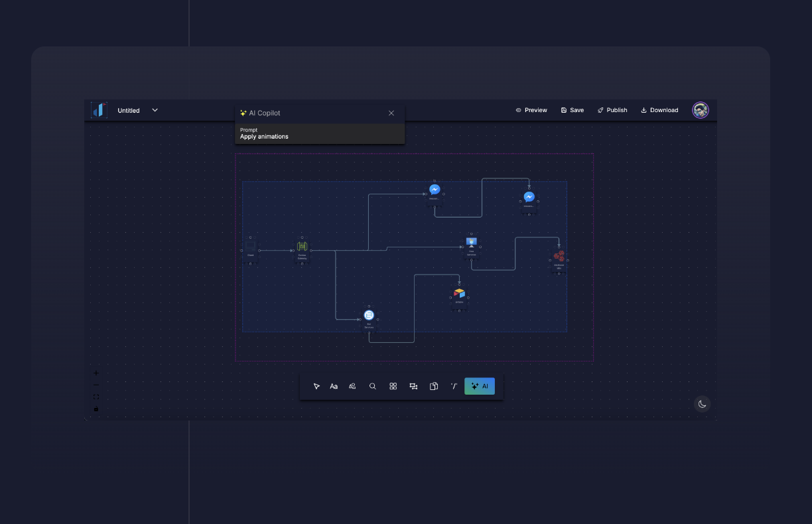Open the copy pages tool
Viewport: 812px width, 524px height.
pyautogui.click(x=434, y=386)
